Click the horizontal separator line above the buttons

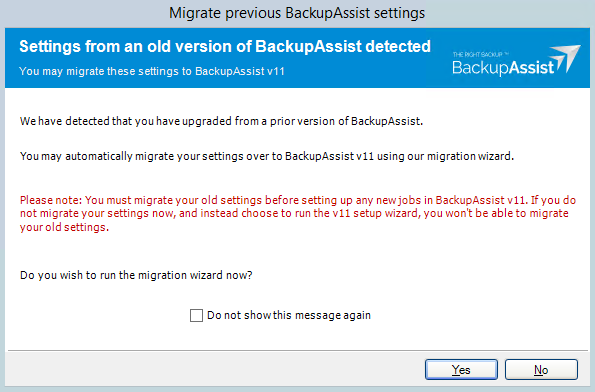(x=298, y=350)
